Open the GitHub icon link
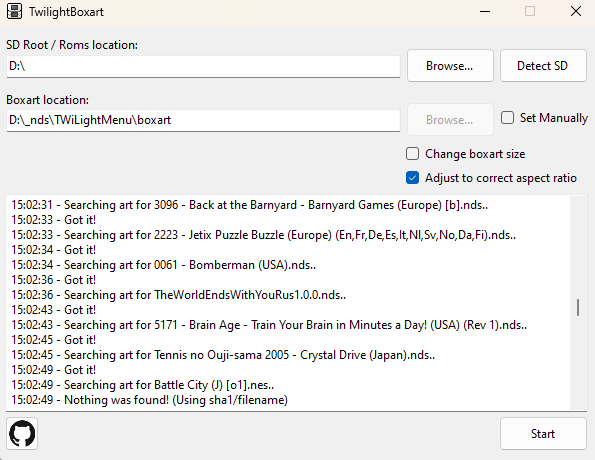 (22, 433)
